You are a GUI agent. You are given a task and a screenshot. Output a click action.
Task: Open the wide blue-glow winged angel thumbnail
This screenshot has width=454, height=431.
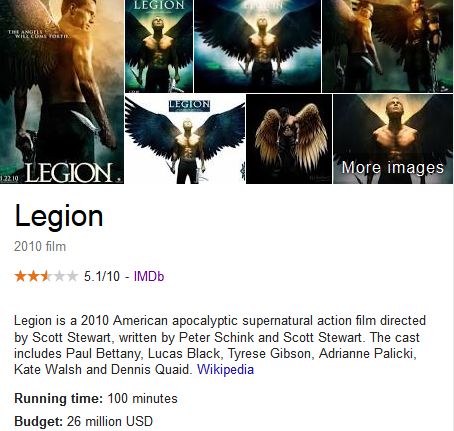(x=257, y=46)
